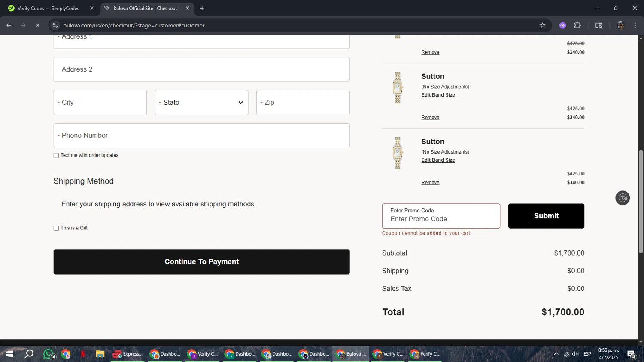This screenshot has width=644, height=362.
Task: Open the accessibility widget icon
Action: tap(623, 198)
